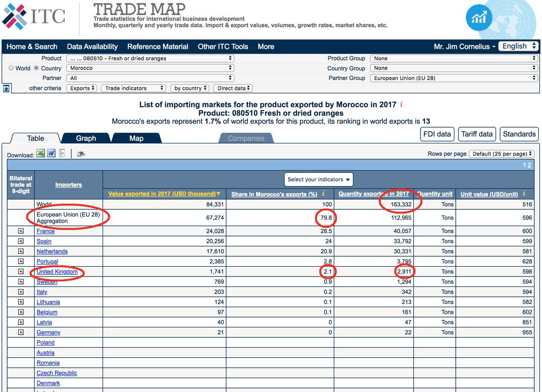Click the Tariff data button
Image resolution: width=542 pixels, height=392 pixels.
pyautogui.click(x=477, y=134)
